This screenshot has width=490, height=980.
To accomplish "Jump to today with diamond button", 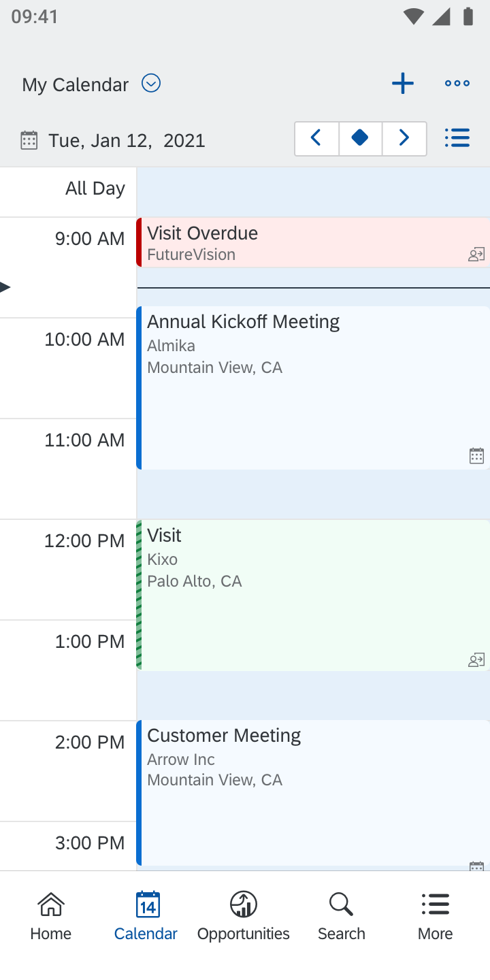I will 360,139.
